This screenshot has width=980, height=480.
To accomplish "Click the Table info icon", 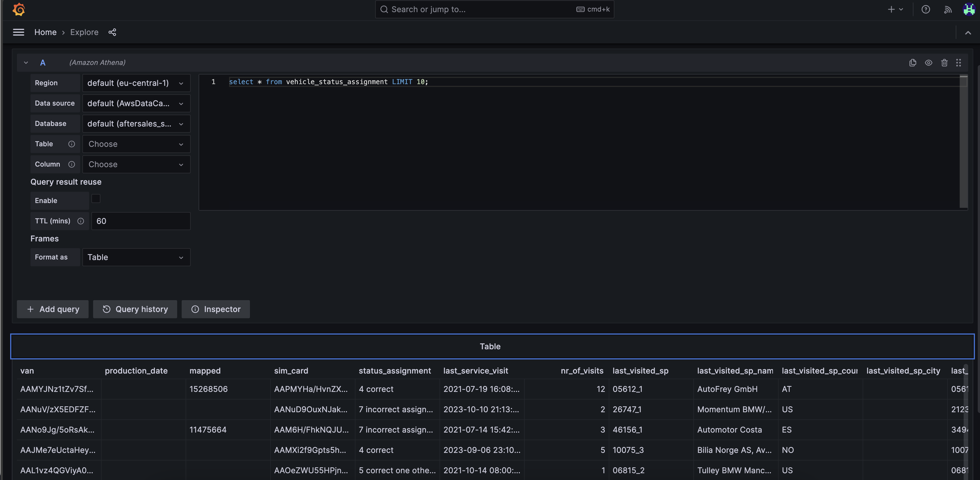I will [72, 144].
